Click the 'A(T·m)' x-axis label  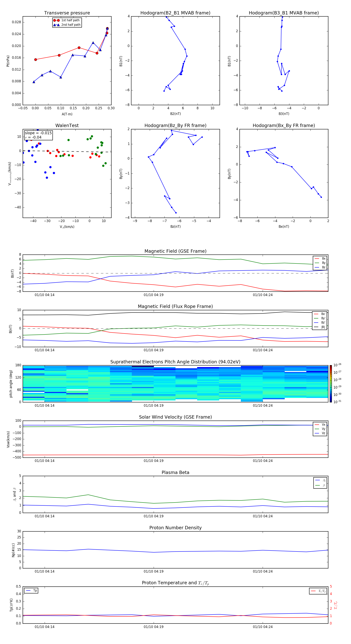pos(67,114)
